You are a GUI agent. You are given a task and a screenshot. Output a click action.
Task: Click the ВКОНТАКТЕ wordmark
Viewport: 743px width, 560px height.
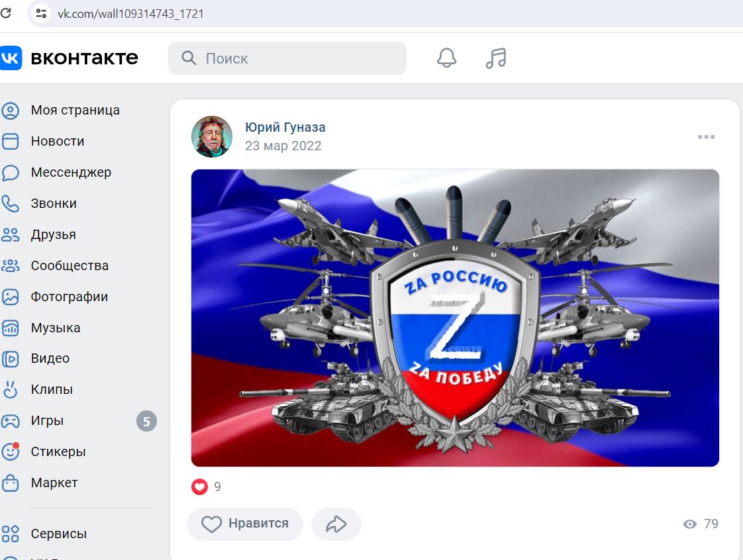pos(84,58)
